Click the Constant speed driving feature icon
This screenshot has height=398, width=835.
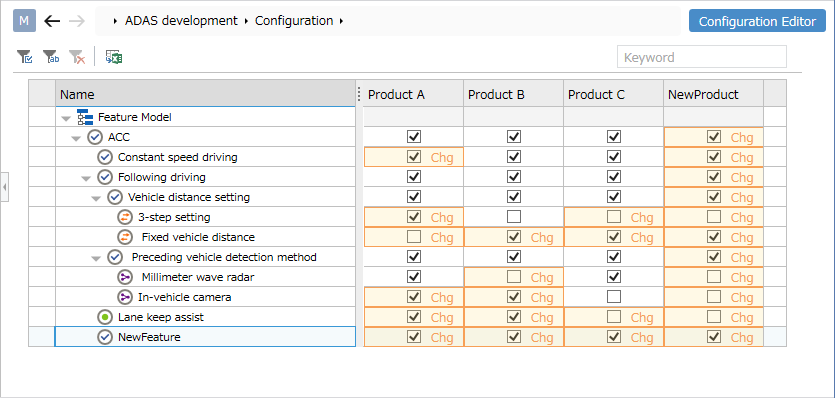tap(105, 157)
